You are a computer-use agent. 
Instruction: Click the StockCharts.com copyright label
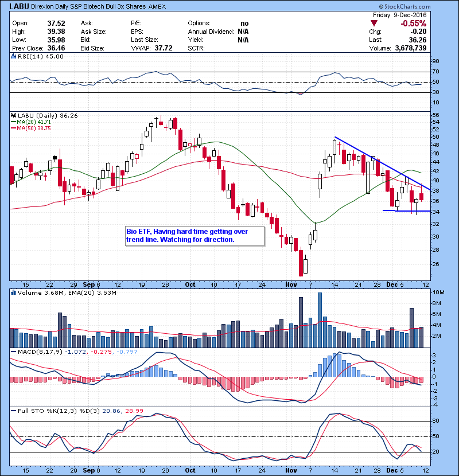[404, 6]
